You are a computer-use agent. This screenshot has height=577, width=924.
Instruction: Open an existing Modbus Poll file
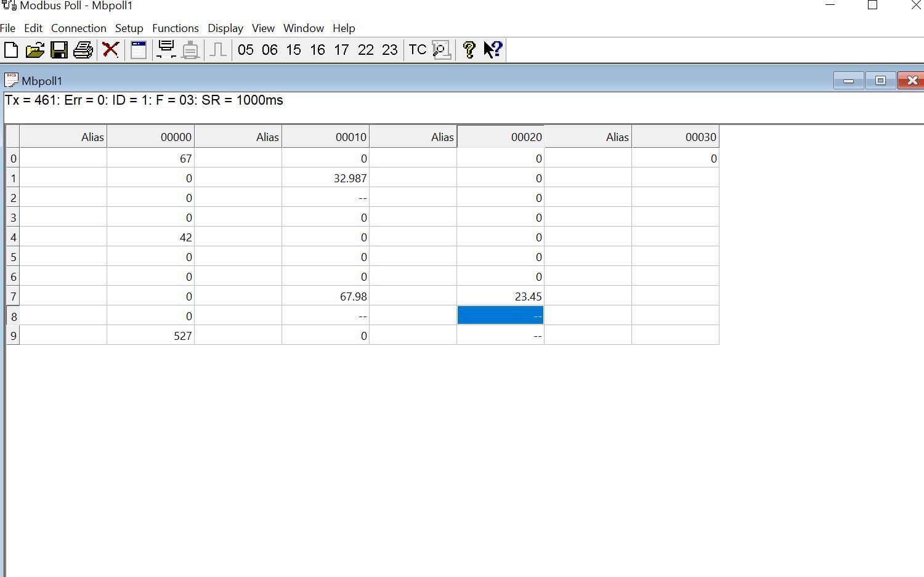(x=35, y=50)
